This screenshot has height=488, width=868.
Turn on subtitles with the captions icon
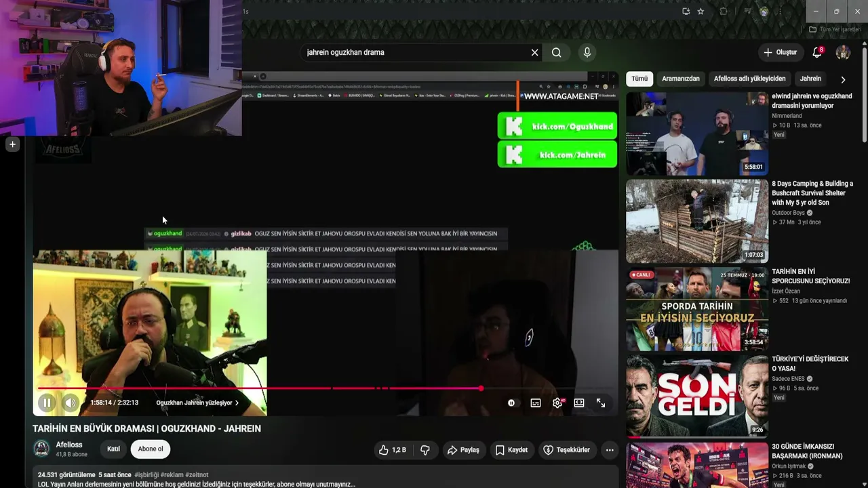536,403
